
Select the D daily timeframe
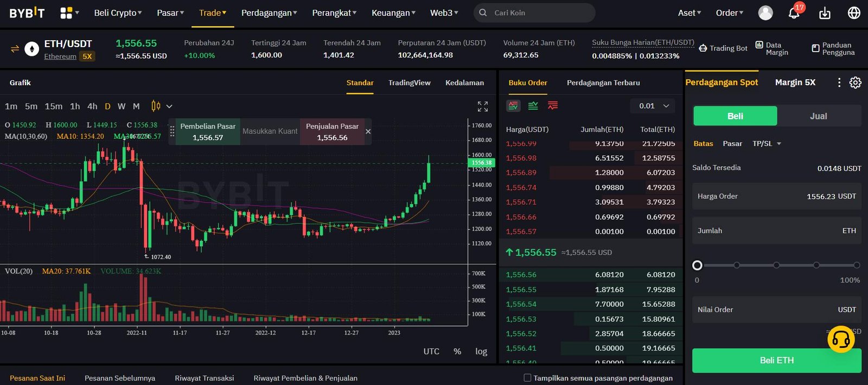(107, 106)
